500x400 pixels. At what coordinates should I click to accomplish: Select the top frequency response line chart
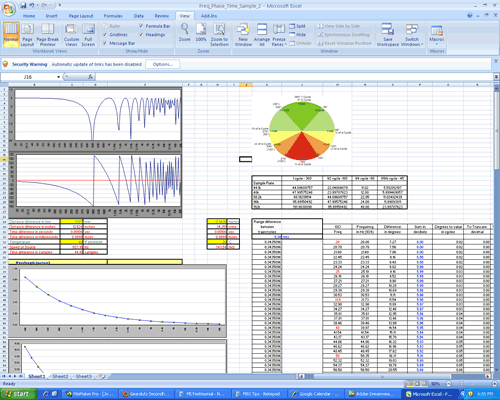pos(95,119)
